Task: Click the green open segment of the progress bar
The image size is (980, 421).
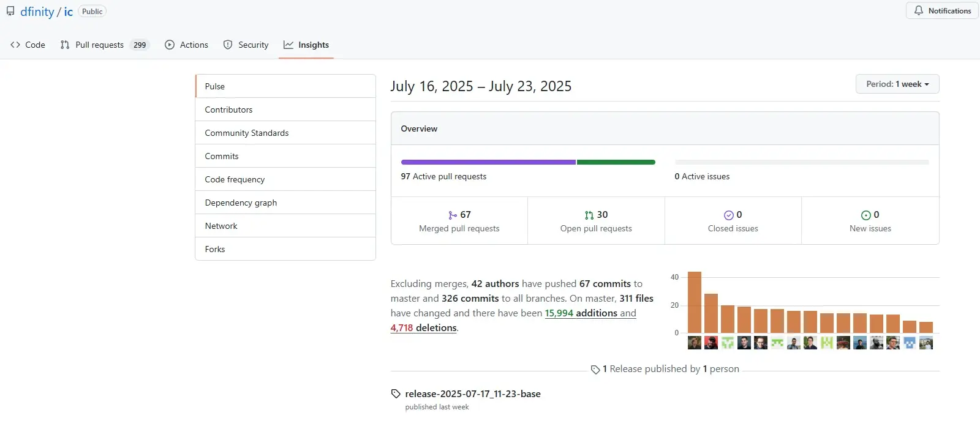Action: pos(616,162)
